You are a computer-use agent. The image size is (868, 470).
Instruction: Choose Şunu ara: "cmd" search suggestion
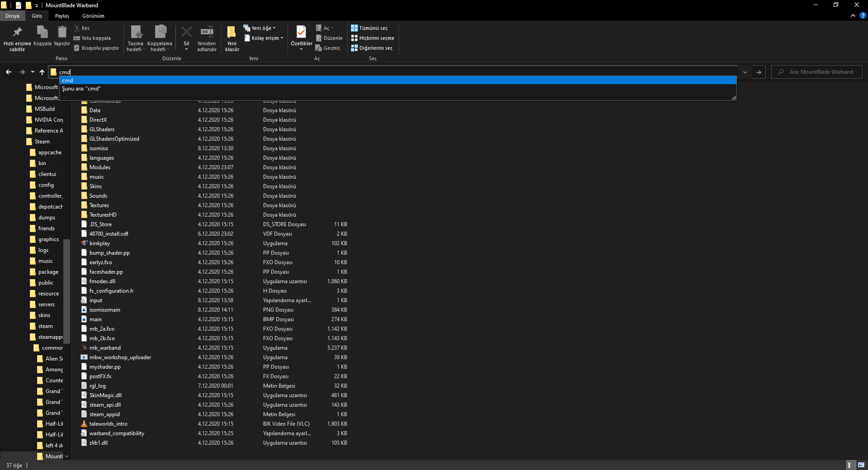tap(398, 89)
